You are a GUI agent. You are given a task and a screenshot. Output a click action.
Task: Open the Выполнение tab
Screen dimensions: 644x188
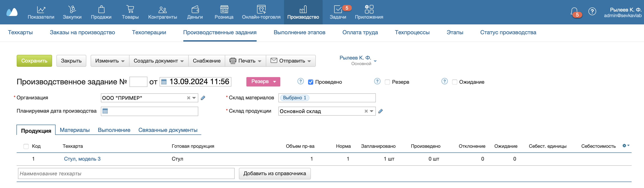tap(114, 130)
